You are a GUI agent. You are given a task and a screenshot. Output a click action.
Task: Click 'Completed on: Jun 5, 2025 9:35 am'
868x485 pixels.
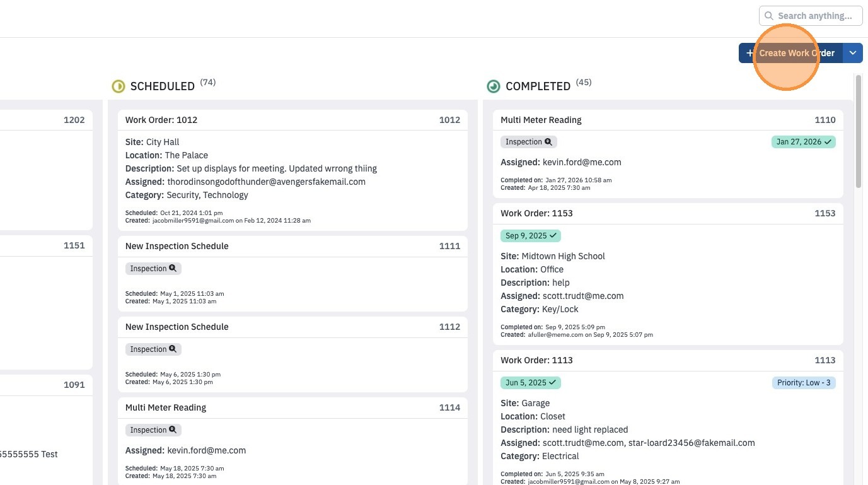(552, 474)
